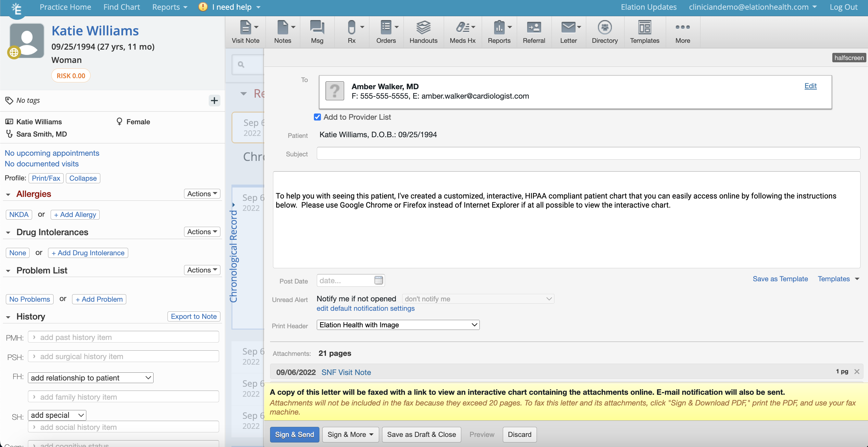Click the Sign & Send button

coord(294,435)
